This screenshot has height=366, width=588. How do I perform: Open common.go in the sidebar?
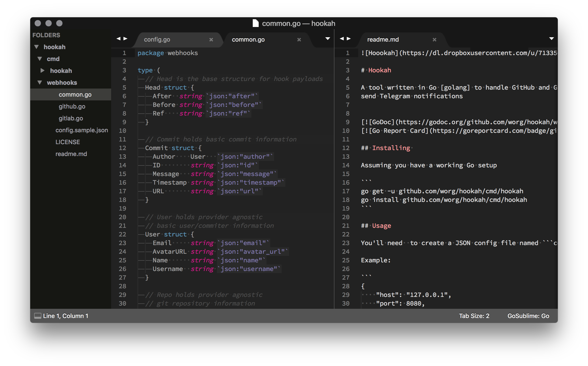coord(75,94)
